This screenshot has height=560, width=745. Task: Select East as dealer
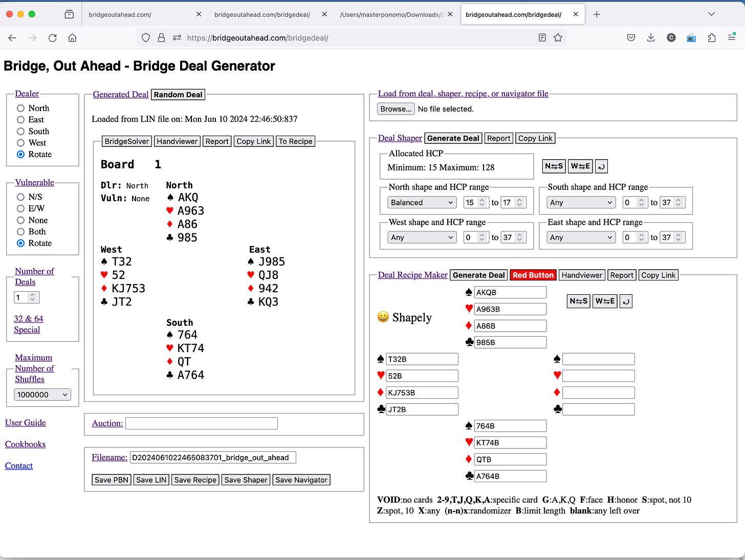pyautogui.click(x=20, y=119)
